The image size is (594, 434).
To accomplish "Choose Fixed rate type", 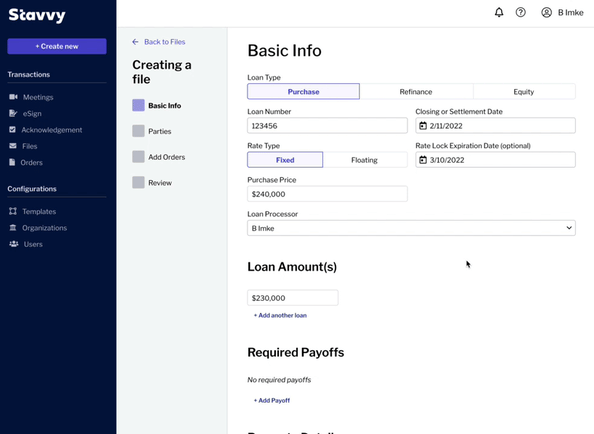I will [x=285, y=160].
